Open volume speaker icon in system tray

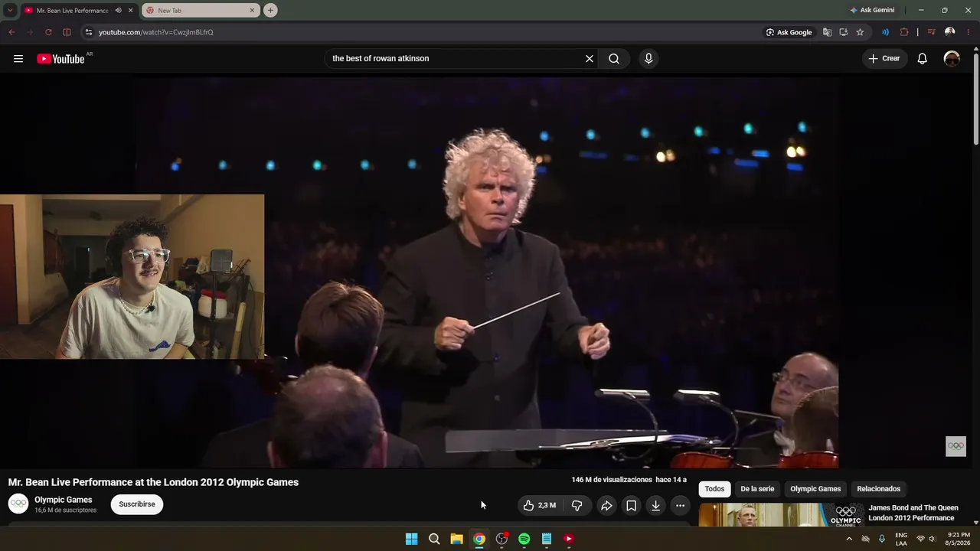coord(932,539)
